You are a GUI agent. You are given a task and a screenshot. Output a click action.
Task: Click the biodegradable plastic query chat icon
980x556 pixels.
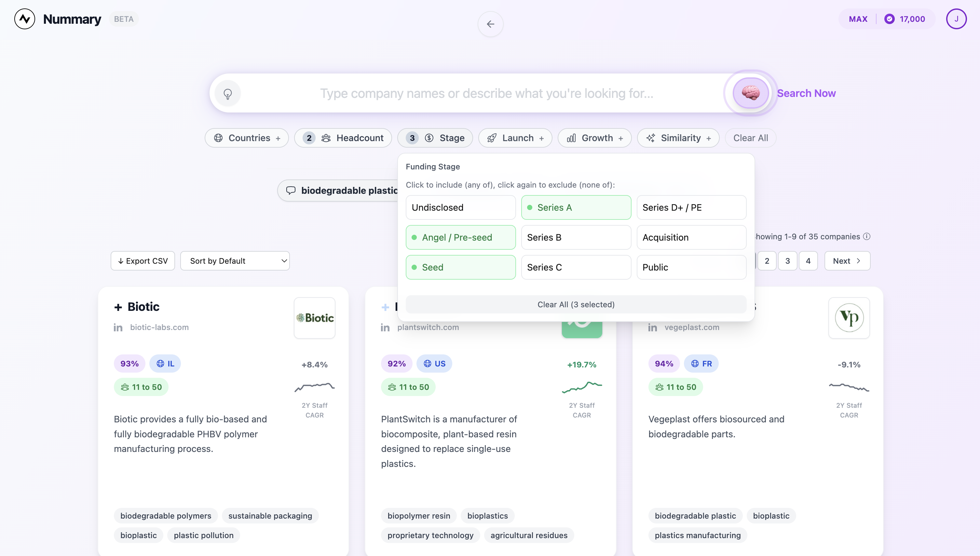click(x=291, y=190)
